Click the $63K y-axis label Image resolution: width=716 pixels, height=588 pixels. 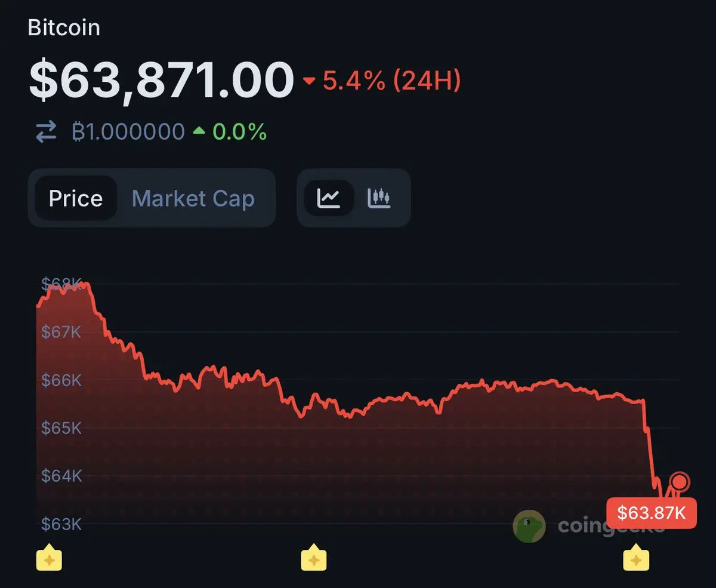click(61, 524)
